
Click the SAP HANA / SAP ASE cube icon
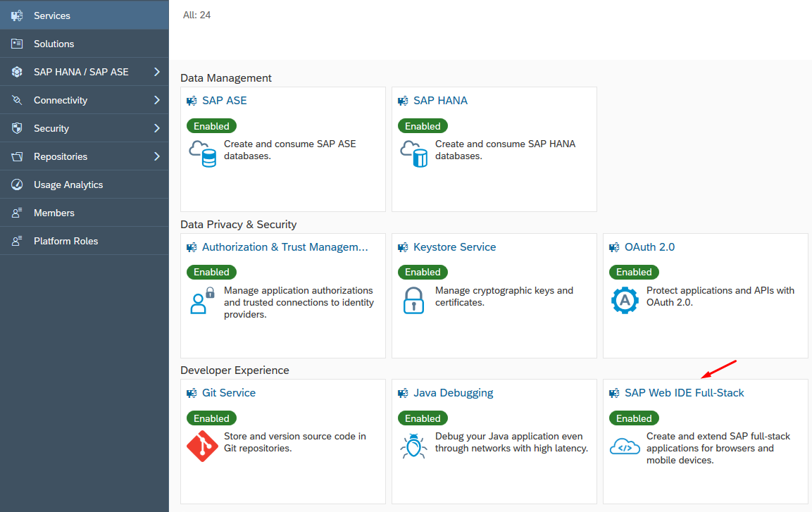[x=17, y=72]
